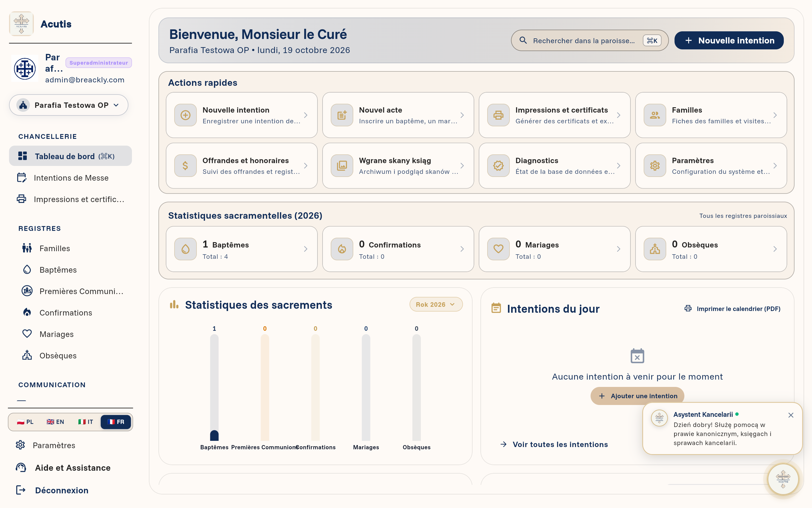The image size is (812, 508).
Task: Switch language to EN
Action: [x=55, y=422]
